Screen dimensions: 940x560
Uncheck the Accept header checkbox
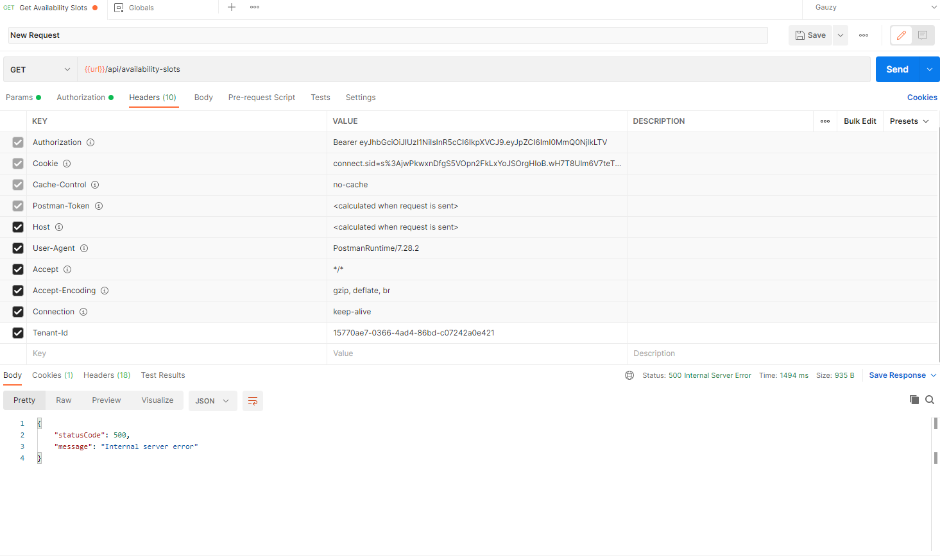pyautogui.click(x=18, y=269)
